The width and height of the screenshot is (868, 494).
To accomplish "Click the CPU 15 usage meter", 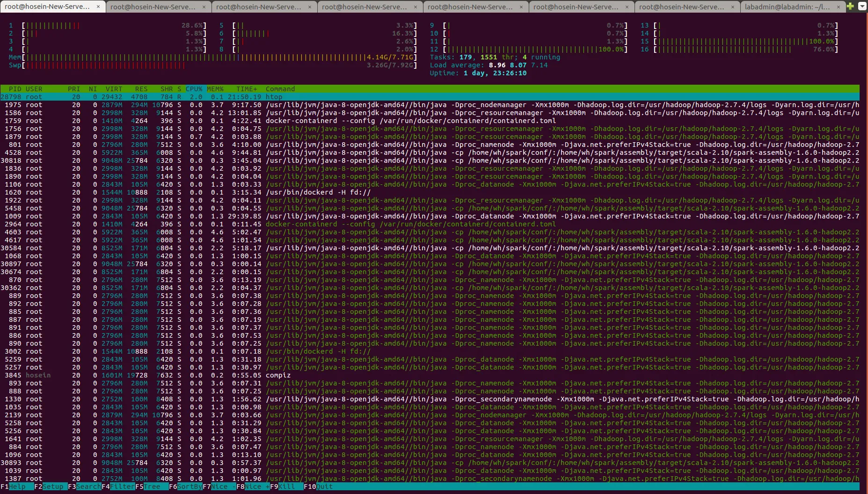I will pyautogui.click(x=739, y=41).
